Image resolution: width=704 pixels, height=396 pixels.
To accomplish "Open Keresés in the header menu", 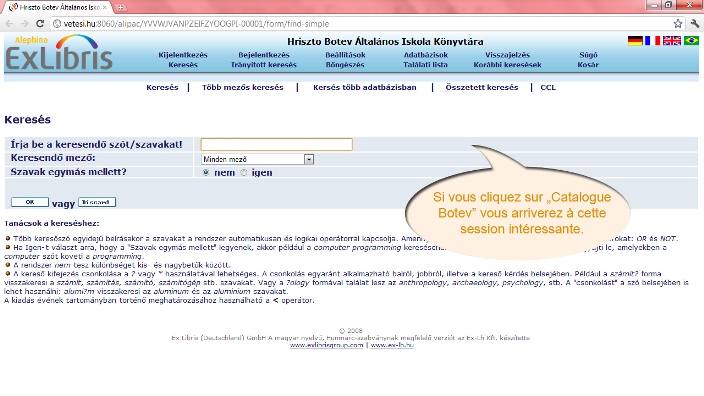I will click(183, 65).
